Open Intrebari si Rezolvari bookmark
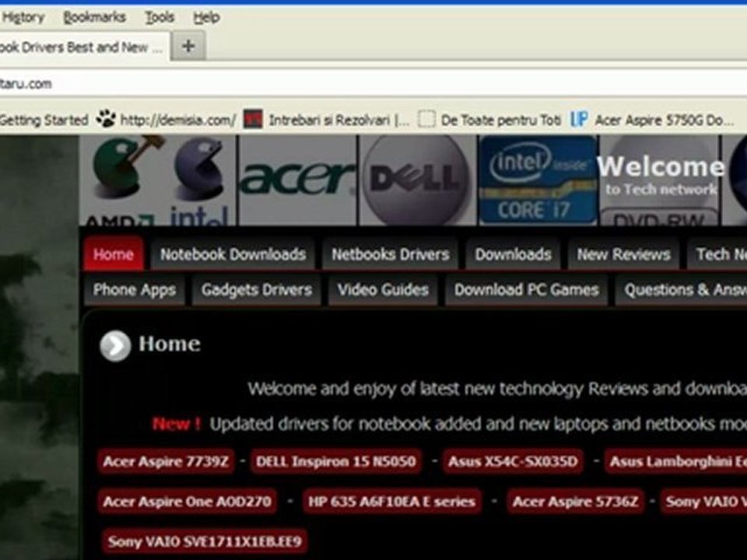This screenshot has height=560, width=747. click(338, 120)
